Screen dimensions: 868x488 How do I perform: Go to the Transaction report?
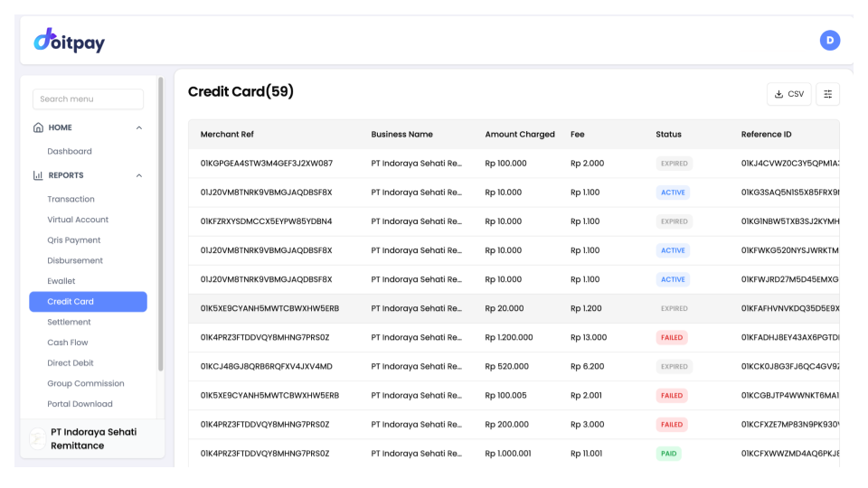click(71, 199)
